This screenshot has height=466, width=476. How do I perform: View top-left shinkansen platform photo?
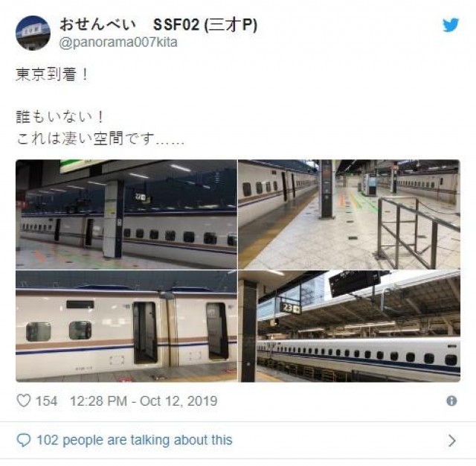126,214
